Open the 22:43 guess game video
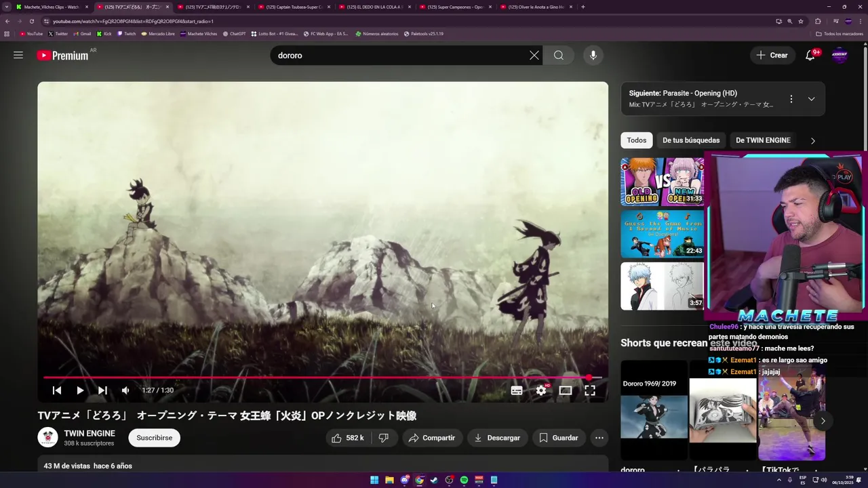868x488 pixels. [662, 234]
